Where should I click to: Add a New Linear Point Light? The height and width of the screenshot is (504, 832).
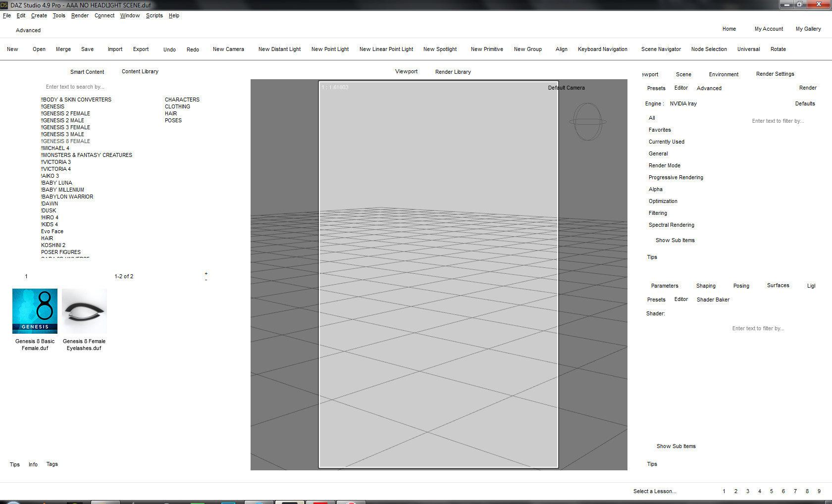(386, 49)
